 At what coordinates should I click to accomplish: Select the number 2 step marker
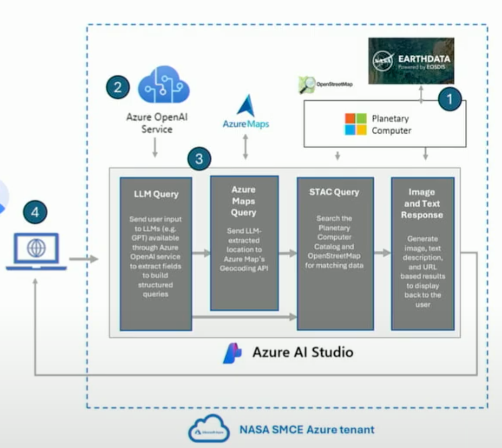[118, 87]
